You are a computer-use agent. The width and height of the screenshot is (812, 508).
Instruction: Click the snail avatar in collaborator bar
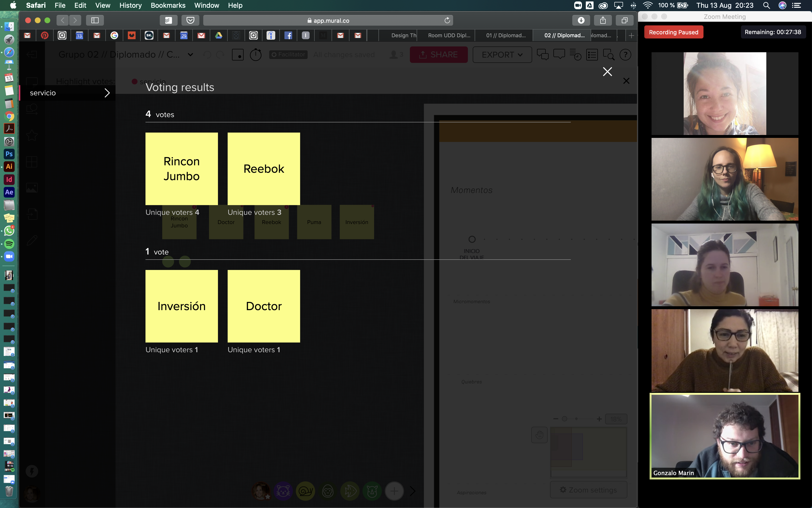tap(305, 491)
